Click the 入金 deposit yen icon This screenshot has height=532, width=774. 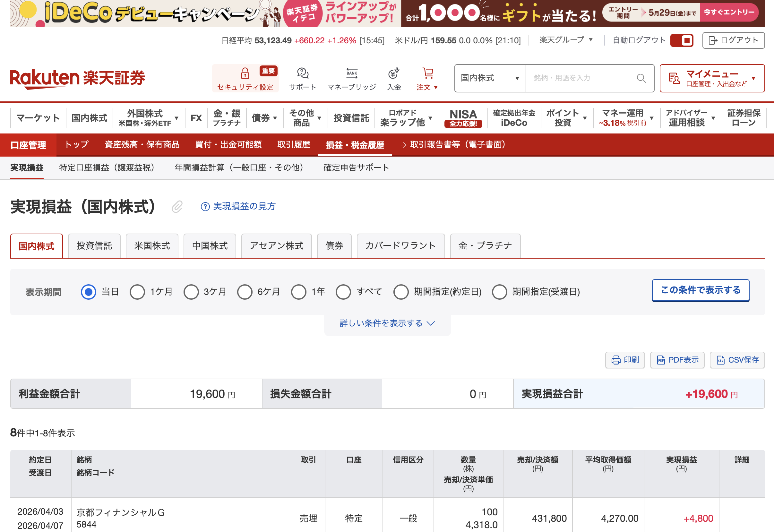click(x=394, y=73)
